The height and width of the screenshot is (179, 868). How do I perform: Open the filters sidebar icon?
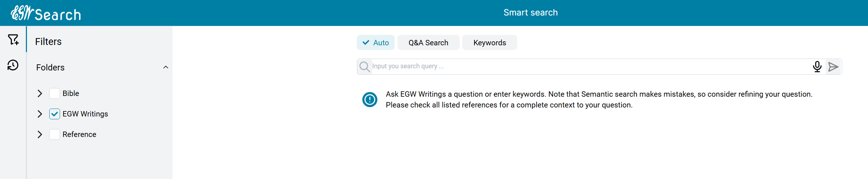tap(13, 39)
